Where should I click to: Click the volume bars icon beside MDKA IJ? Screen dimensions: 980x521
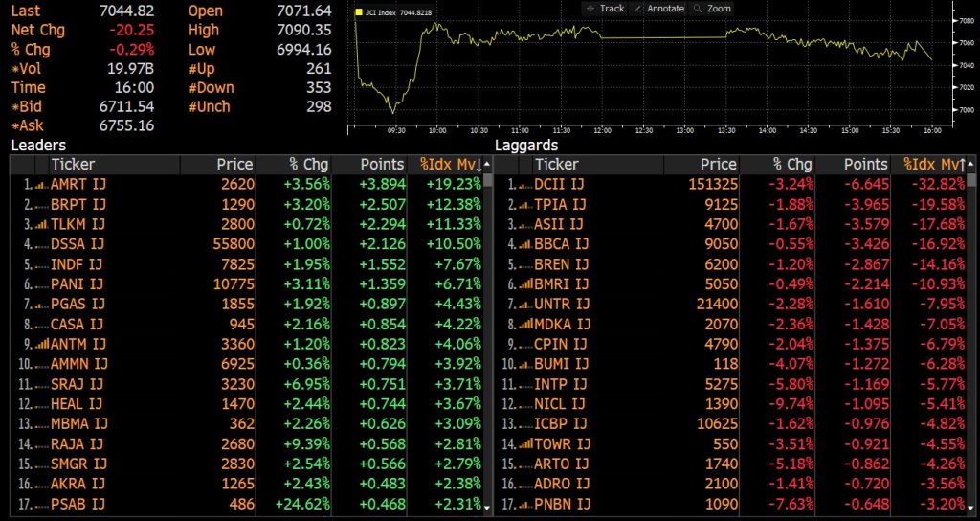525,324
